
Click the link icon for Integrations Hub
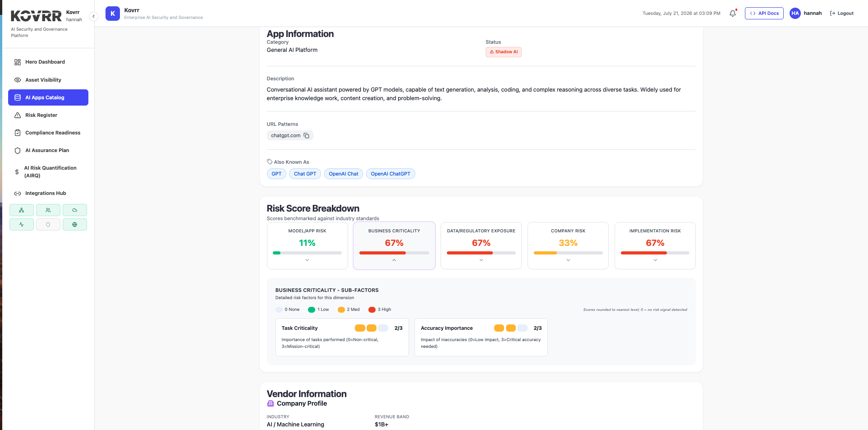(x=18, y=194)
